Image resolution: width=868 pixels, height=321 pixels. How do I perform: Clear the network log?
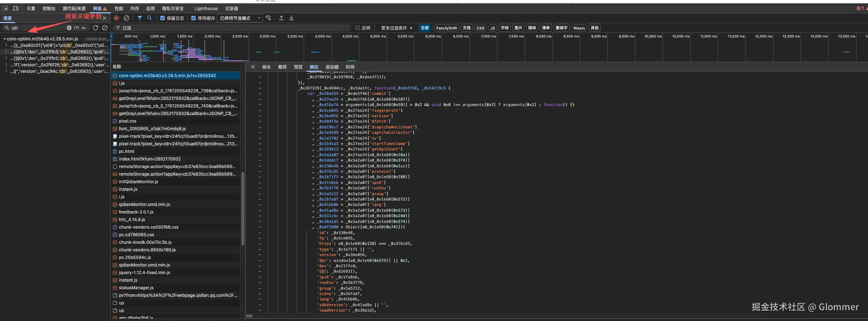126,18
